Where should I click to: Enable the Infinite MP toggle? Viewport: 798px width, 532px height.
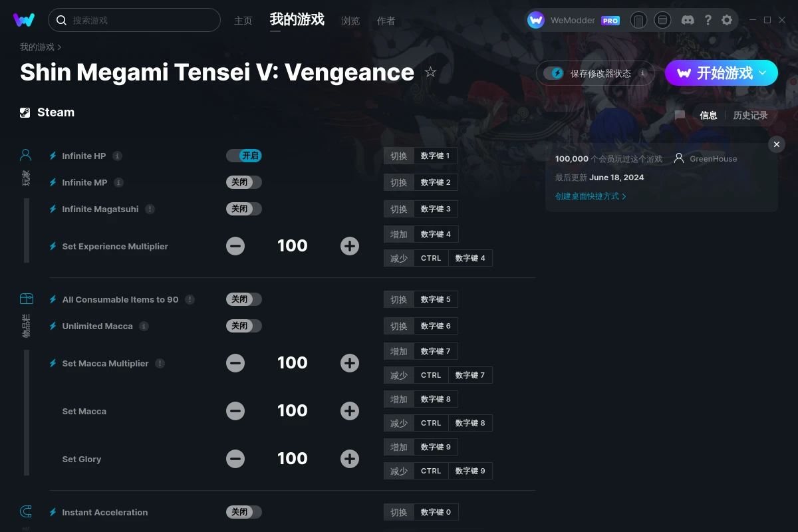click(244, 182)
